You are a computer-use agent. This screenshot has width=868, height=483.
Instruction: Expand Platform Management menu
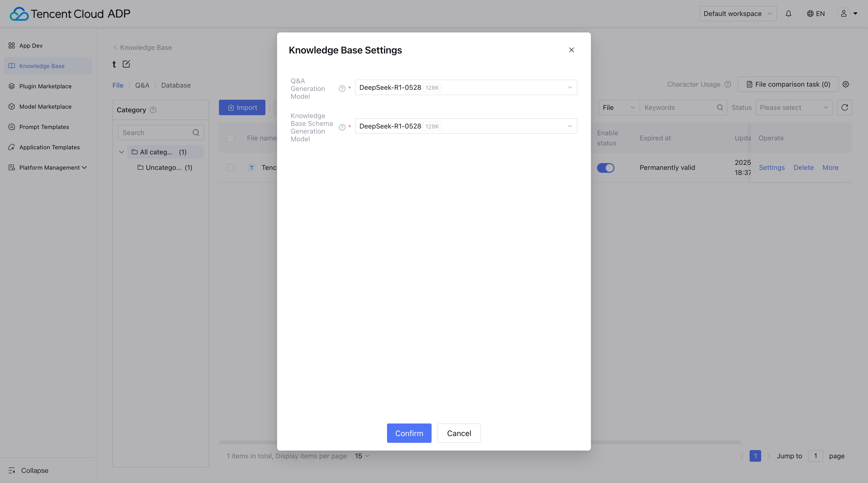pos(48,167)
